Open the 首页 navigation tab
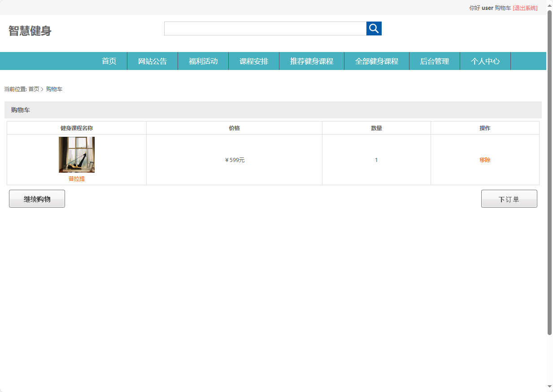 click(x=109, y=61)
